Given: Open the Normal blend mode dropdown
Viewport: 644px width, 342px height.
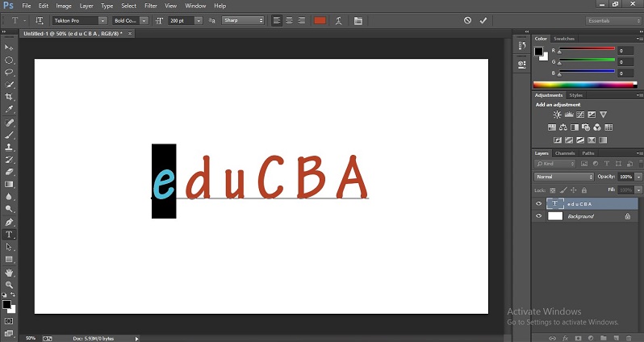Looking at the screenshot, I should point(564,177).
